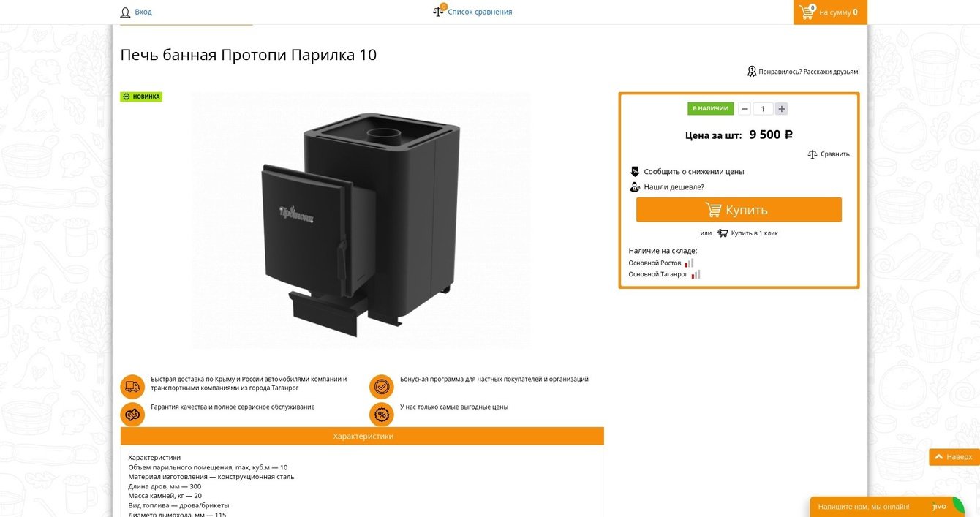Add product to comparison via Сравнить

coord(829,154)
